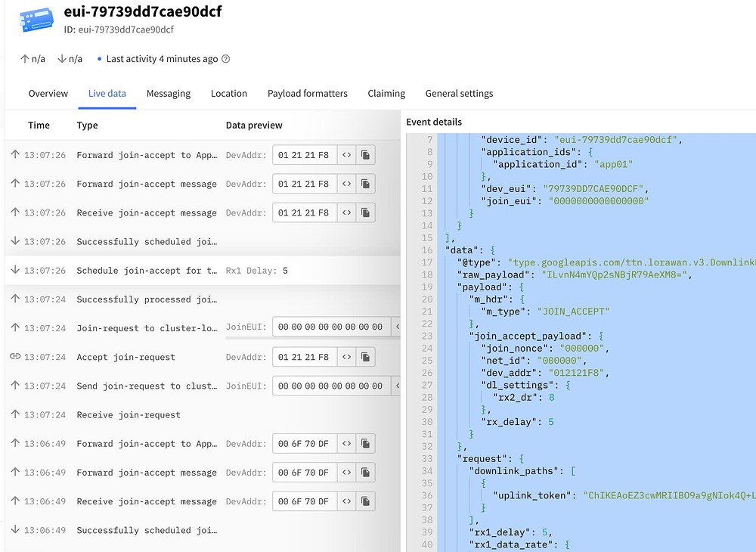This screenshot has width=756, height=552.
Task: Click the rx2_dr value 8 in JSON
Action: (x=552, y=397)
